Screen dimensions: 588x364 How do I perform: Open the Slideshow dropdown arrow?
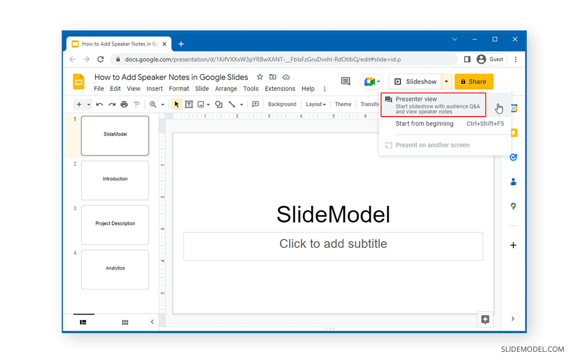point(446,81)
